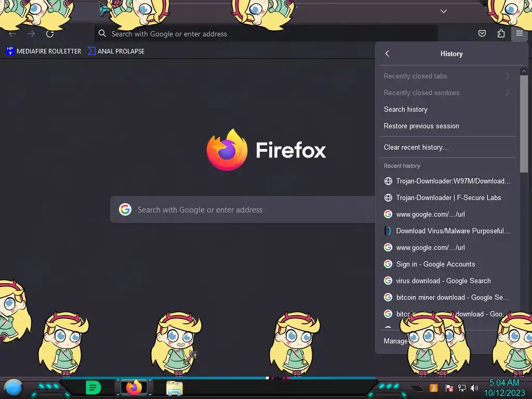The height and width of the screenshot is (399, 532).
Task: Click the Firefox taskbar button
Action: click(x=134, y=388)
